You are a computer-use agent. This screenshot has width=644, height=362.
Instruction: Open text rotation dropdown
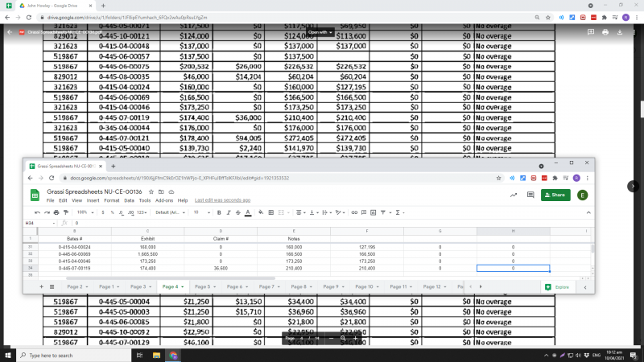point(340,212)
